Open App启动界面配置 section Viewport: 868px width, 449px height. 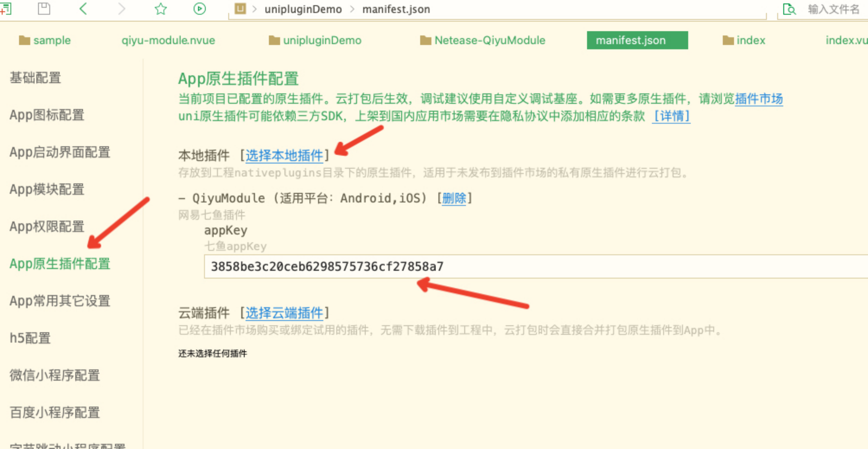pos(60,152)
